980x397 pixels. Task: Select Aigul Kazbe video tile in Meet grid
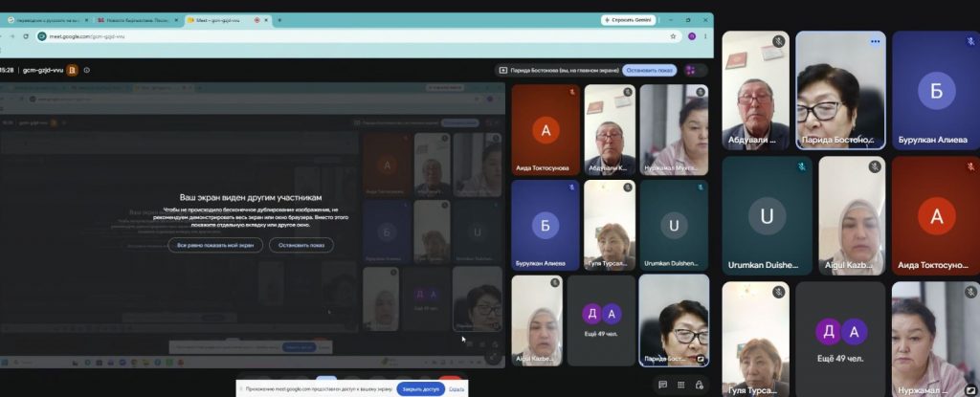tap(537, 320)
